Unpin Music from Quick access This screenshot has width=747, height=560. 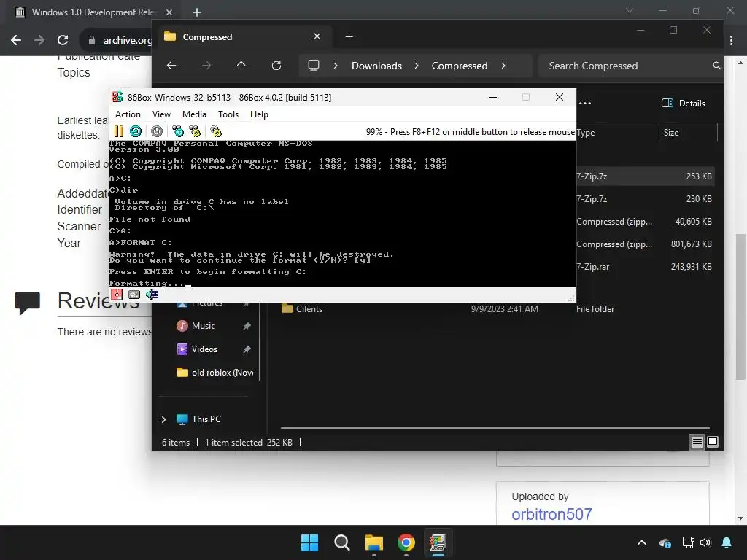coord(247,326)
